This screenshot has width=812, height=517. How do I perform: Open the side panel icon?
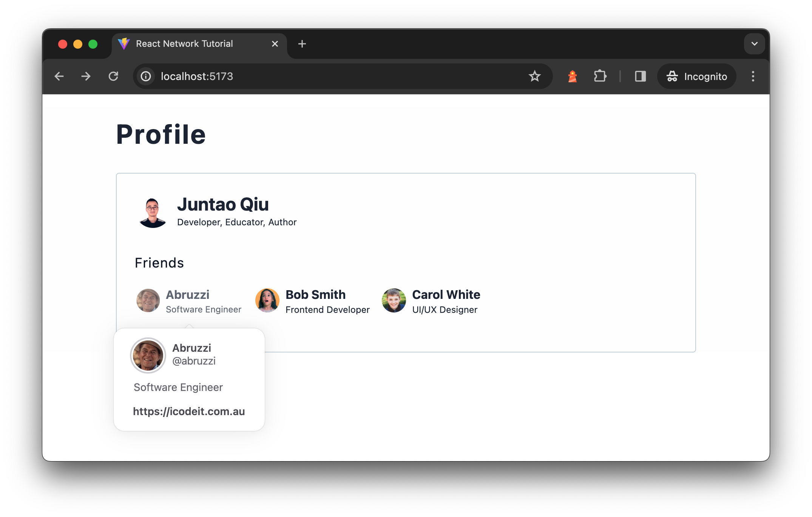tap(640, 76)
